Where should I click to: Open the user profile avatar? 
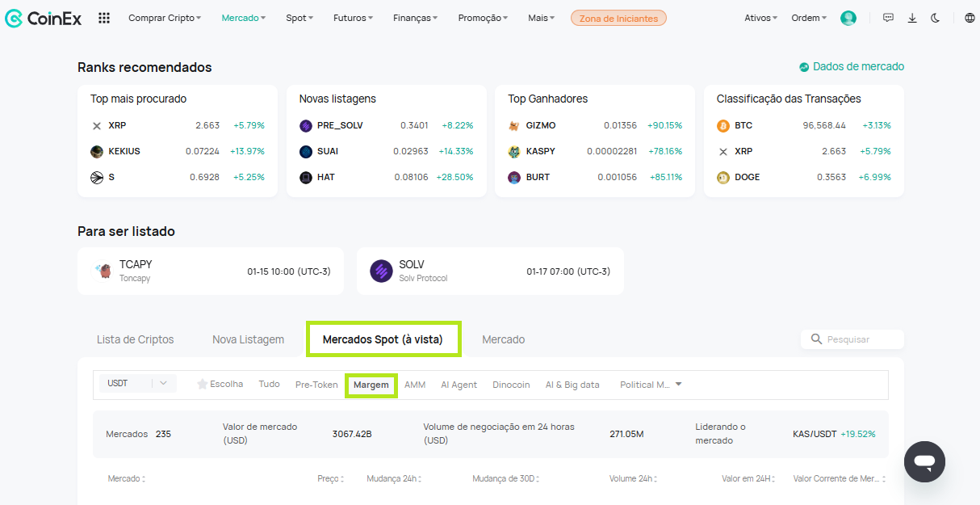(x=848, y=18)
